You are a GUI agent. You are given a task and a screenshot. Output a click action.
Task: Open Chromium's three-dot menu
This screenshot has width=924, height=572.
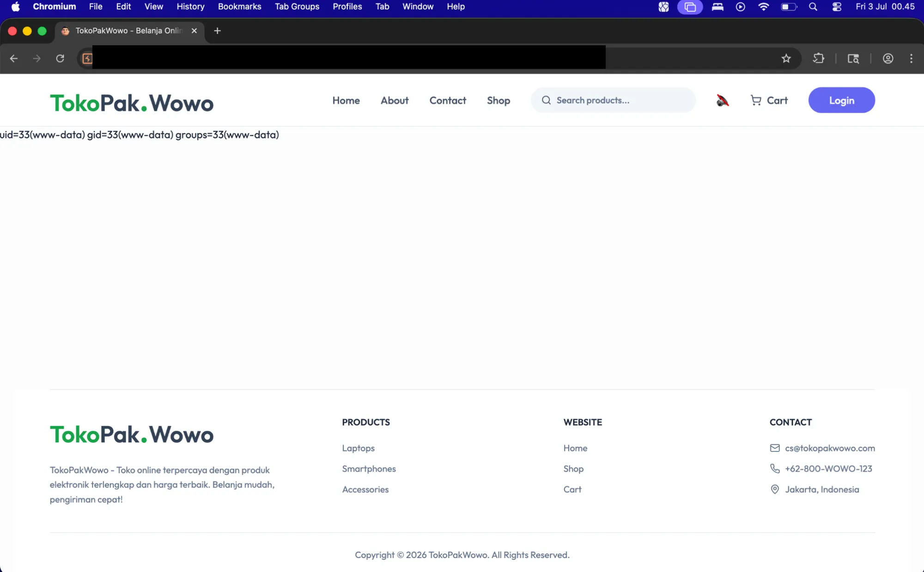tap(911, 59)
